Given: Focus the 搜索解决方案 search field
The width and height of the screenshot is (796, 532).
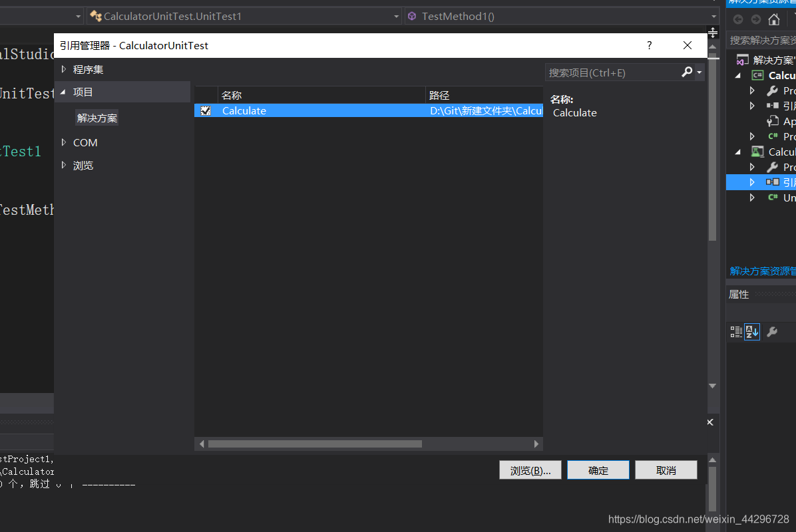Looking at the screenshot, I should 761,40.
